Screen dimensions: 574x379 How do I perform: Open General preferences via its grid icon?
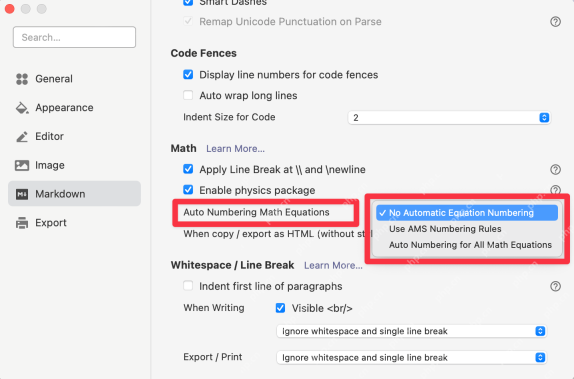22,79
